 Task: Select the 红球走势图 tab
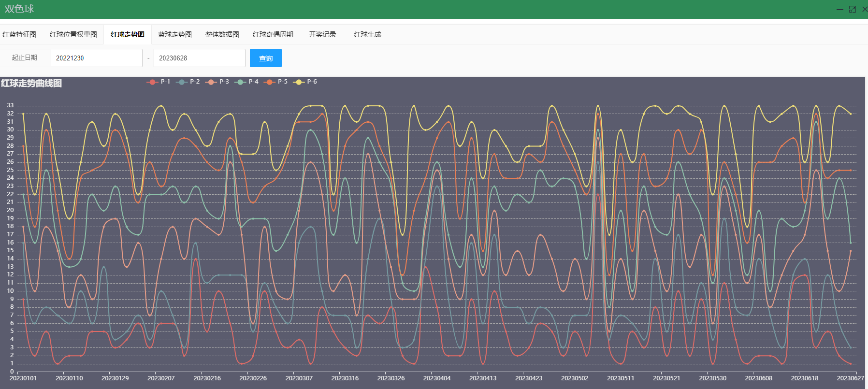click(128, 34)
